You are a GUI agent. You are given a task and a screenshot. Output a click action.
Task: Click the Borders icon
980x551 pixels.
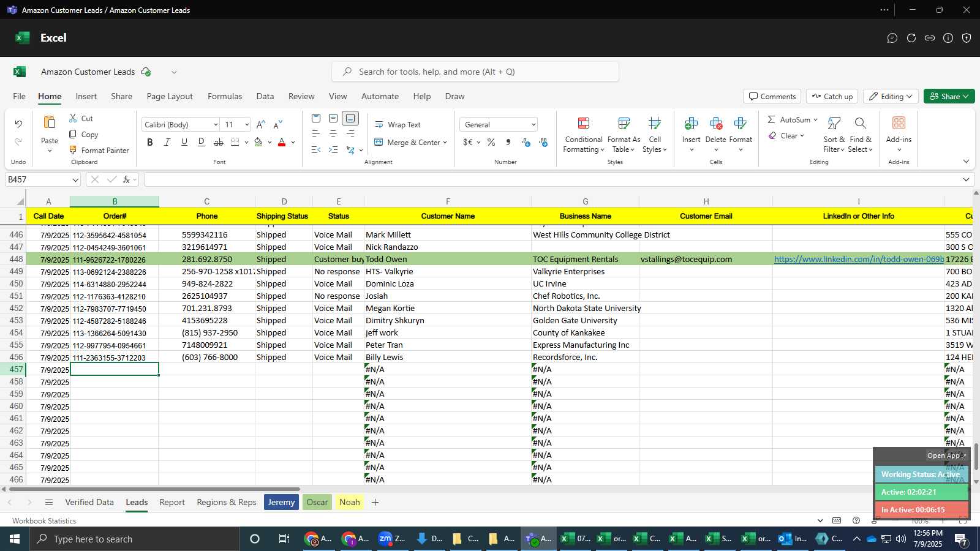pyautogui.click(x=235, y=142)
